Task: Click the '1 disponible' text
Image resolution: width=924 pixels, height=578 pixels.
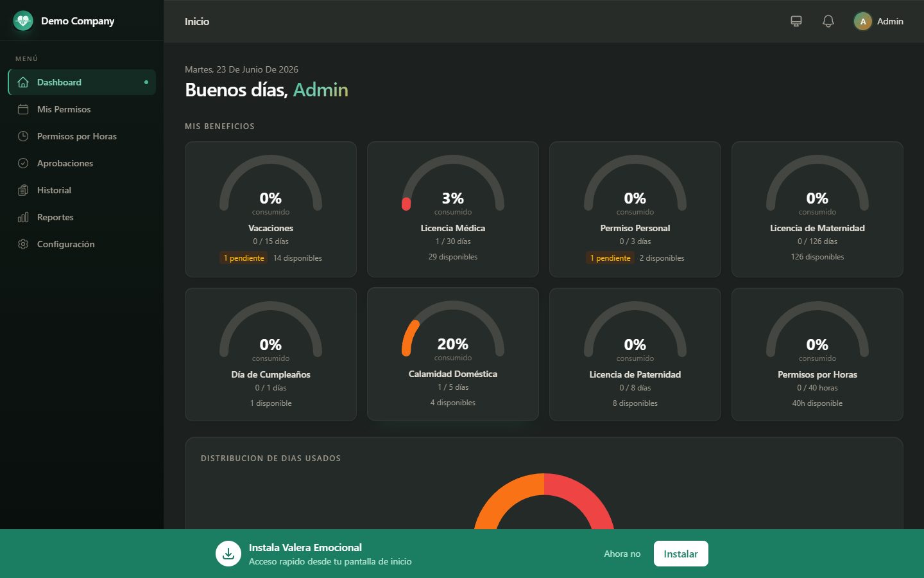Action: (x=271, y=403)
